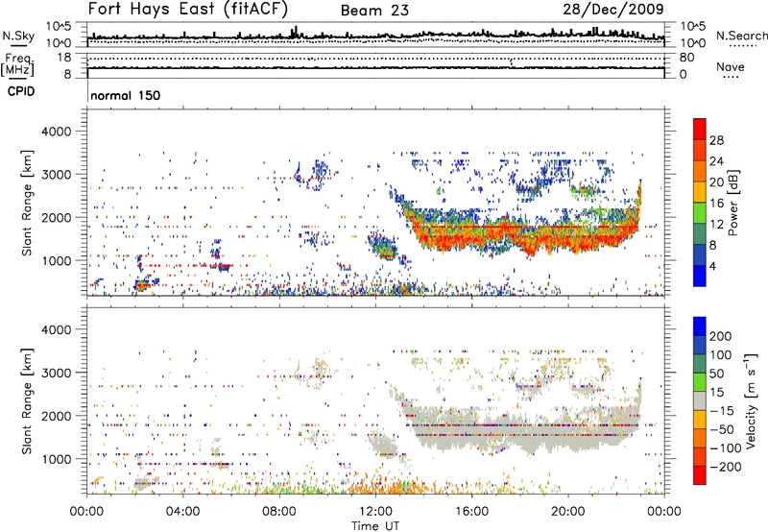768x532 pixels.
Task: Click the '1000' tick on the velocity panel
Action: point(56,459)
